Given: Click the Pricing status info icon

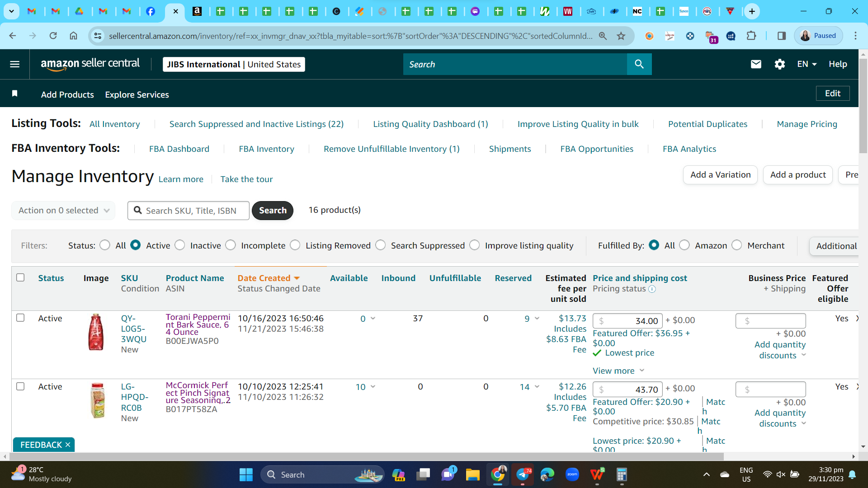Looking at the screenshot, I should click(652, 289).
